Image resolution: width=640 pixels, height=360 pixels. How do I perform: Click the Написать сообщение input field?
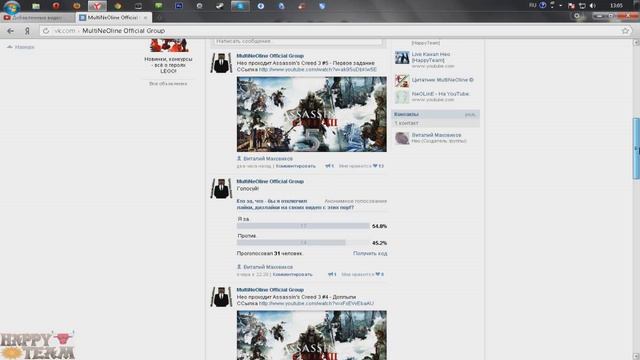(x=298, y=41)
